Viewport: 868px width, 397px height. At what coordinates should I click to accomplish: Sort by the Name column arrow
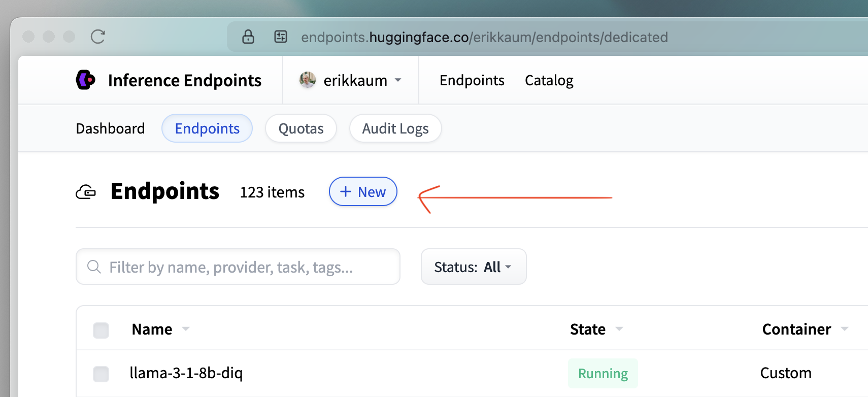tap(186, 329)
